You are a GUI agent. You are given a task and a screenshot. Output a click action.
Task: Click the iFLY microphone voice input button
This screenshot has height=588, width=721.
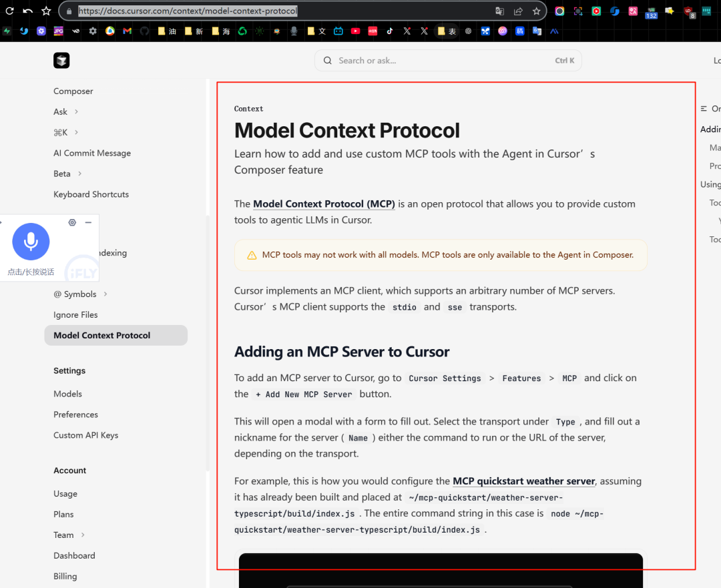pos(31,242)
